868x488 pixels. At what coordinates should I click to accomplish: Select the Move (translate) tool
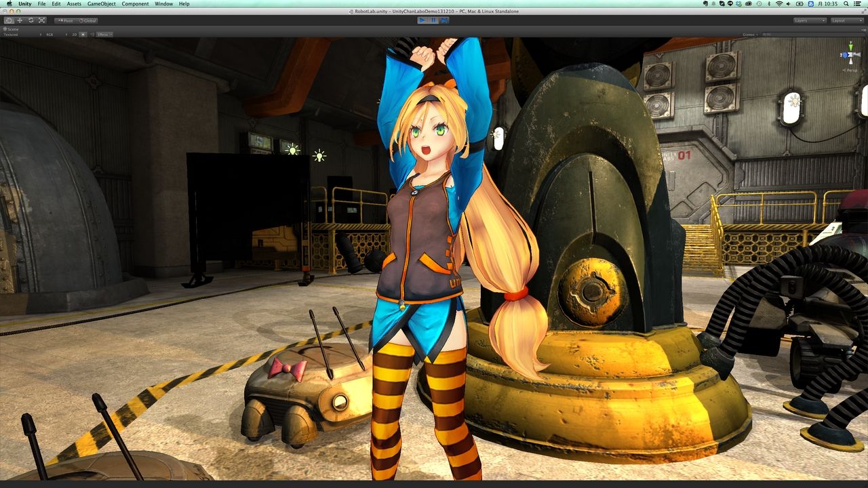[20, 20]
